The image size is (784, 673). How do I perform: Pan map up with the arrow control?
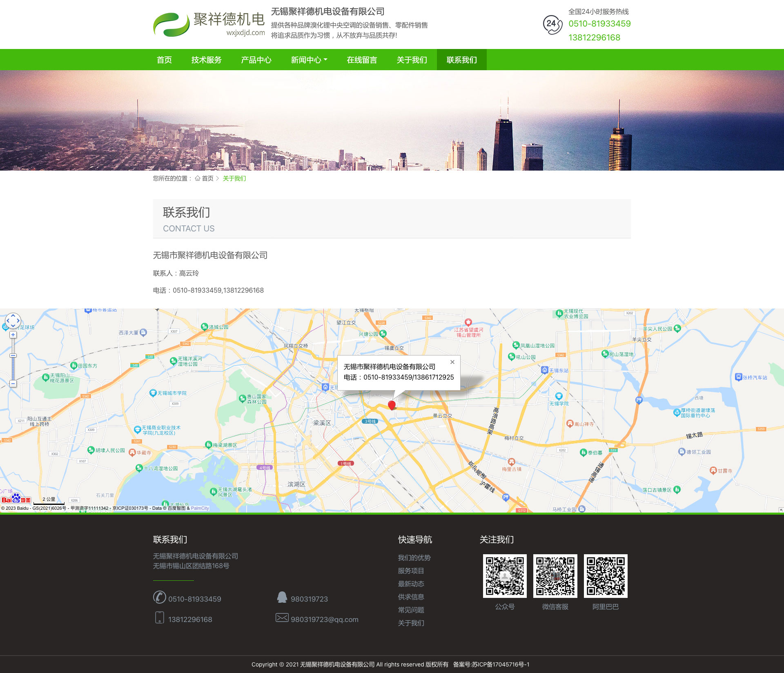tap(13, 315)
